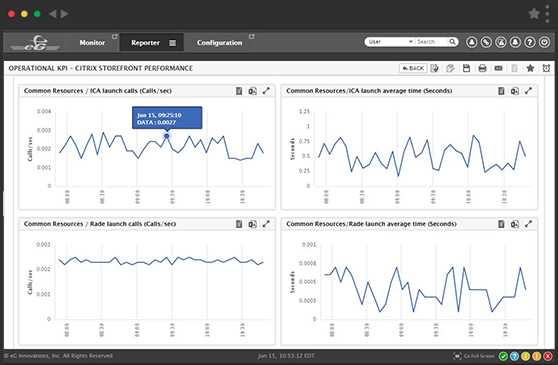Open data view of ICA launch calls chart
This screenshot has height=365, width=558.
239,91
